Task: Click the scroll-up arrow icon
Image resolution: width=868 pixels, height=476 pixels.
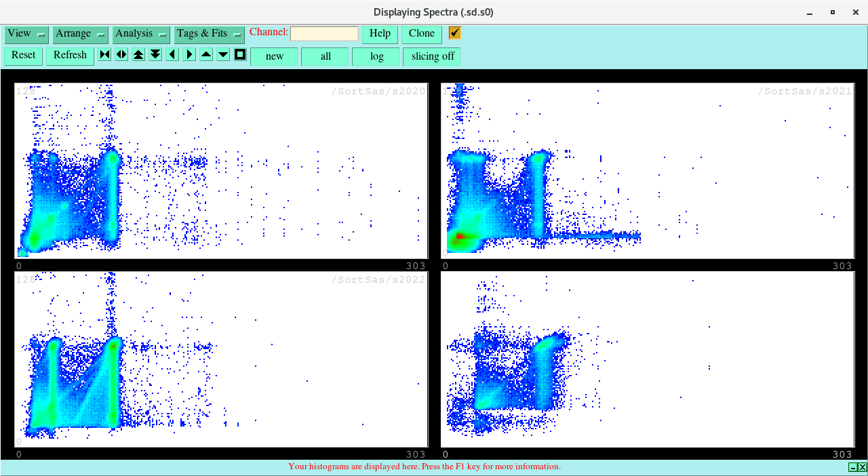Action: (x=205, y=54)
